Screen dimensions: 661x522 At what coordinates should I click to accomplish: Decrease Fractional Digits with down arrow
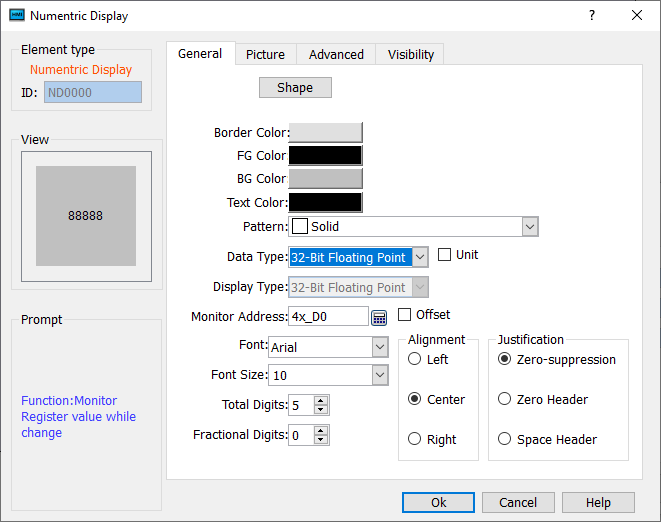coord(320,440)
